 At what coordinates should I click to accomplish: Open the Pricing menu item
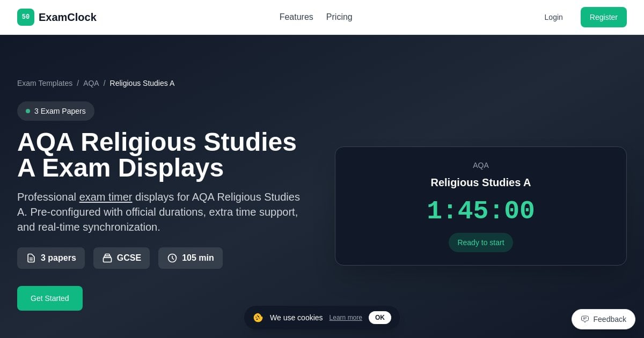pos(339,17)
